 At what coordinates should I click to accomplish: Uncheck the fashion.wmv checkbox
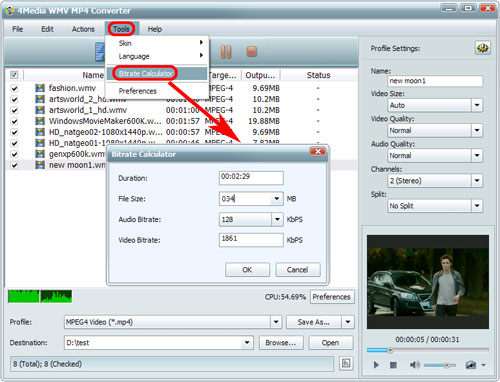coord(14,88)
